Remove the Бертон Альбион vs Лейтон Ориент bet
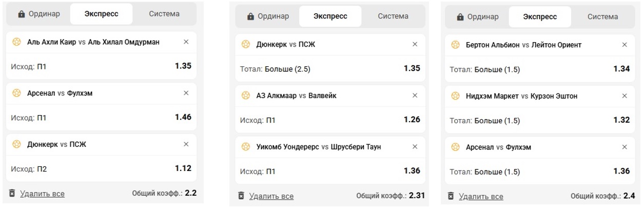Viewport: 644px width, 209px height. (x=625, y=45)
